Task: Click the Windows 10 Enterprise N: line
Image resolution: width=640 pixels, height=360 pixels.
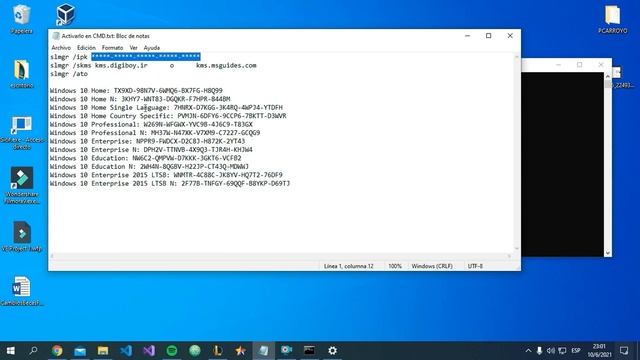Action: click(151, 150)
